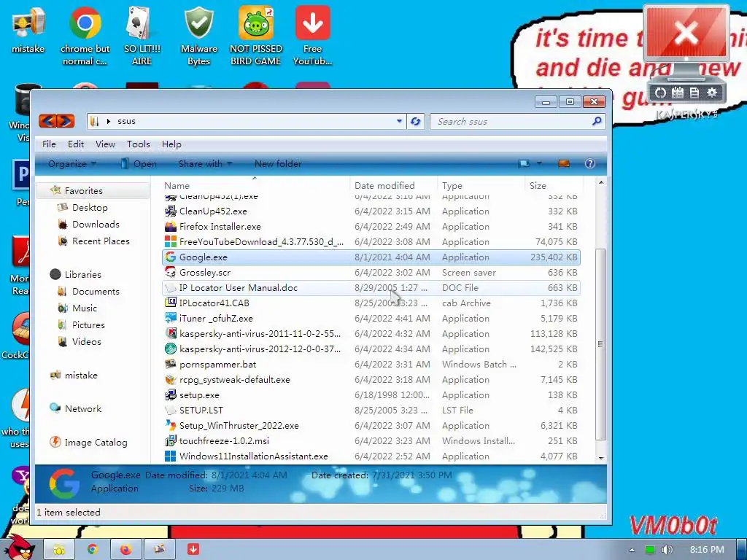Screen dimensions: 747x560
Task: Show hidden tray icons arrow
Action: 632,550
